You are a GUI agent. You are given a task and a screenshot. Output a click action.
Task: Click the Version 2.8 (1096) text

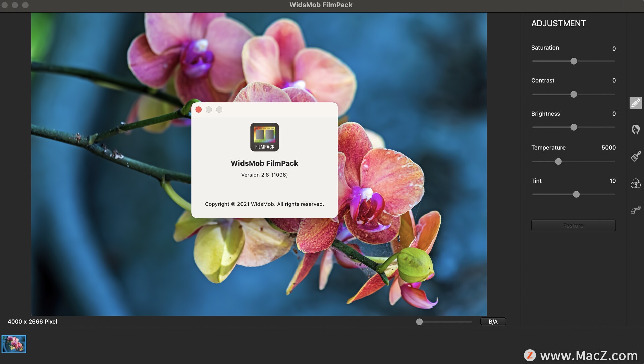[264, 175]
